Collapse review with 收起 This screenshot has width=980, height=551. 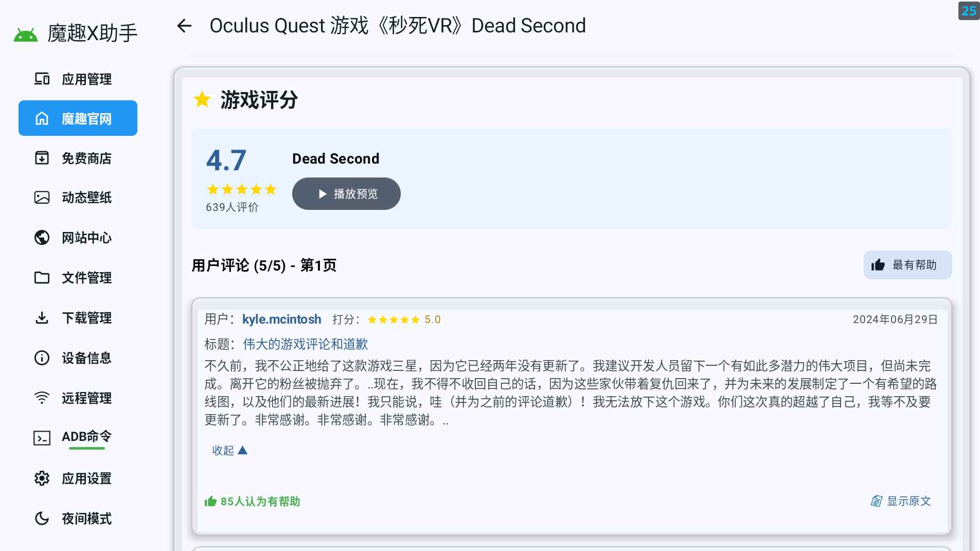[x=229, y=451]
